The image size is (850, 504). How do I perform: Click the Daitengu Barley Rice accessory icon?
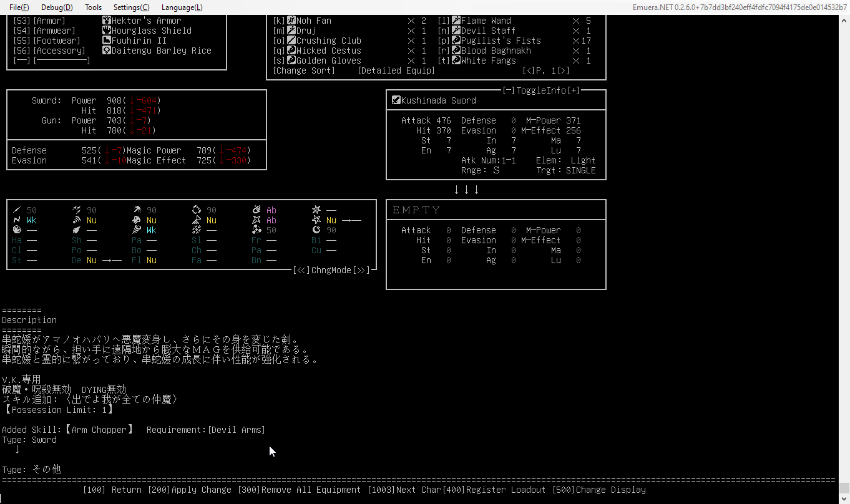[x=107, y=51]
